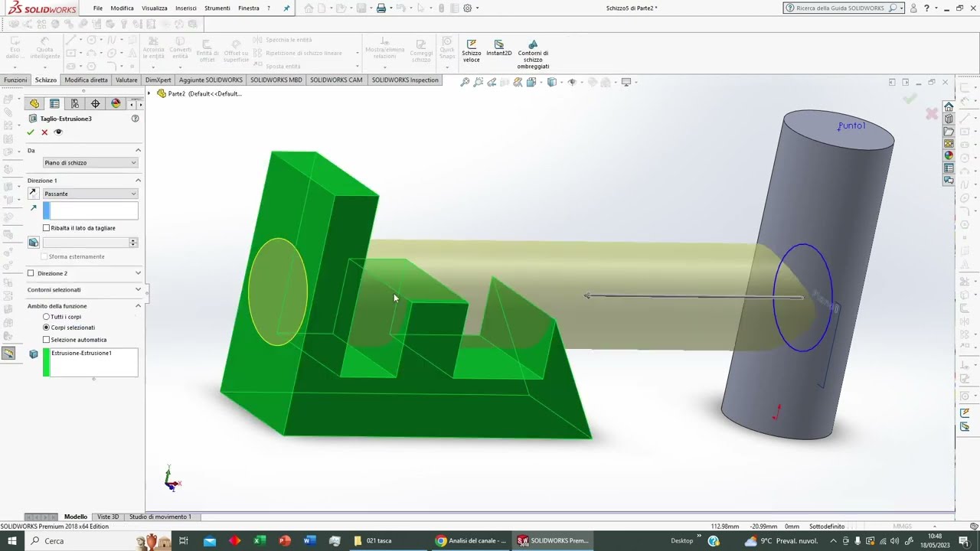The image size is (980, 551).
Task: Expand the Direzione 2 section chevron
Action: (138, 273)
